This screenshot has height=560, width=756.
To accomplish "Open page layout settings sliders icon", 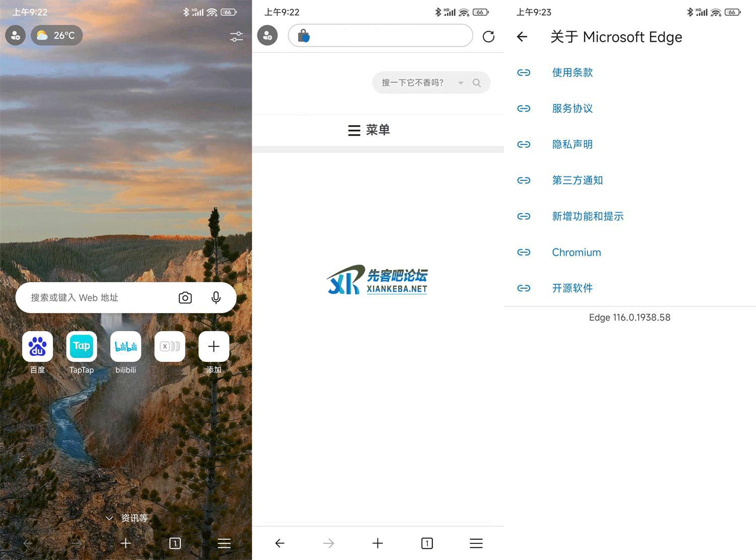I will 236,36.
